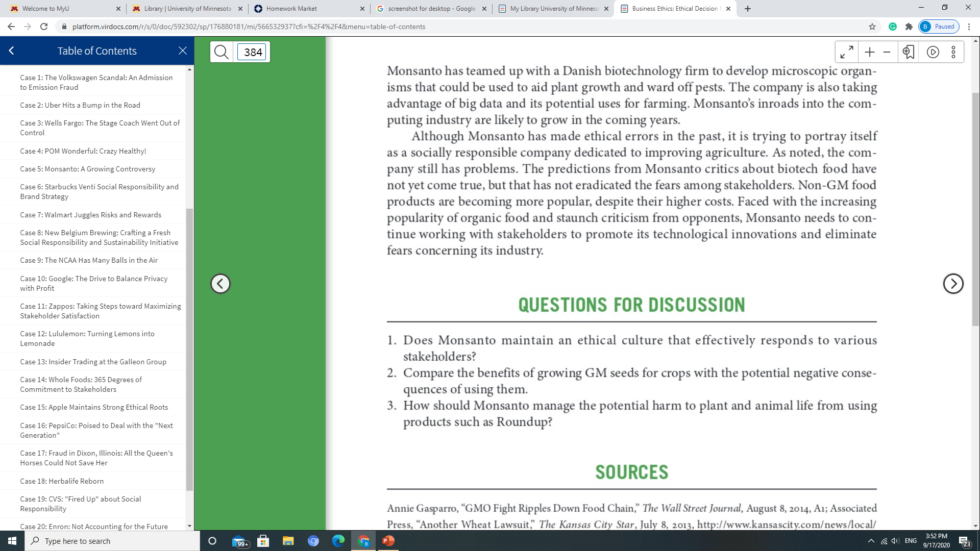Switch to screenshot for desktop Google tab
980x551 pixels.
click(431, 9)
